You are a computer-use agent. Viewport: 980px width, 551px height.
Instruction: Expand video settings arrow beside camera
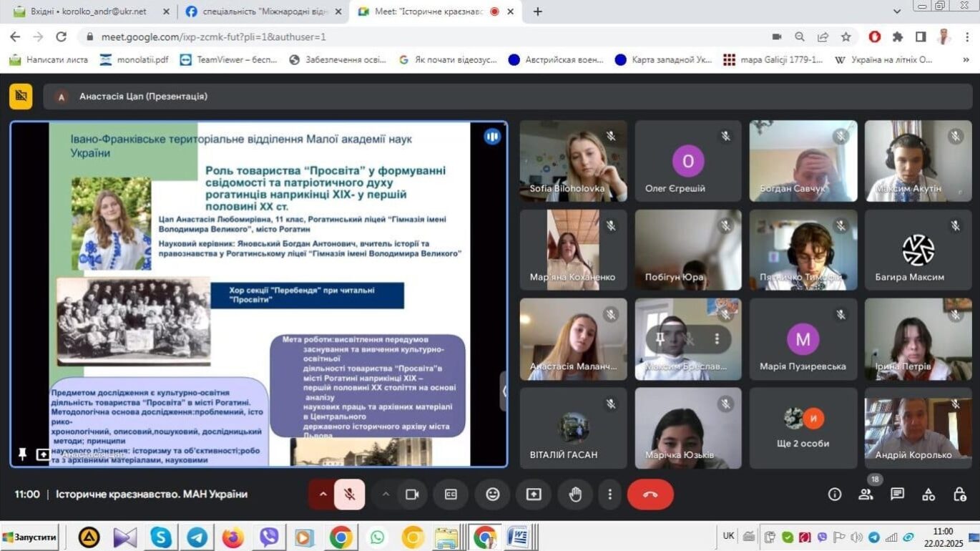[386, 494]
